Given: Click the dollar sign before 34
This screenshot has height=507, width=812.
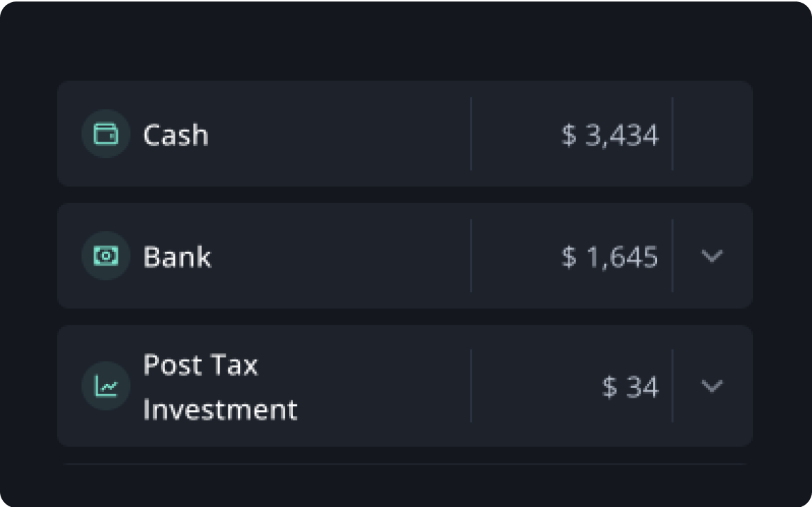Looking at the screenshot, I should click(x=610, y=387).
